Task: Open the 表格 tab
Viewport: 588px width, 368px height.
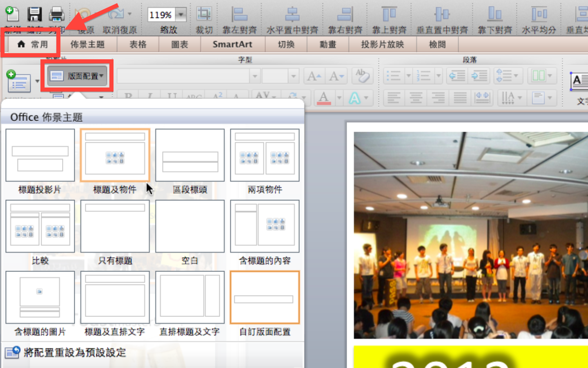Action: pos(138,44)
